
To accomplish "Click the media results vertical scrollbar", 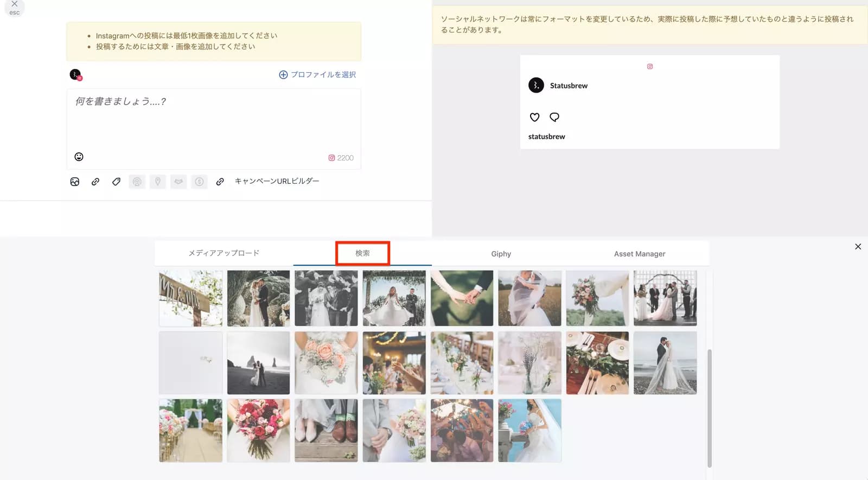I will click(x=709, y=407).
